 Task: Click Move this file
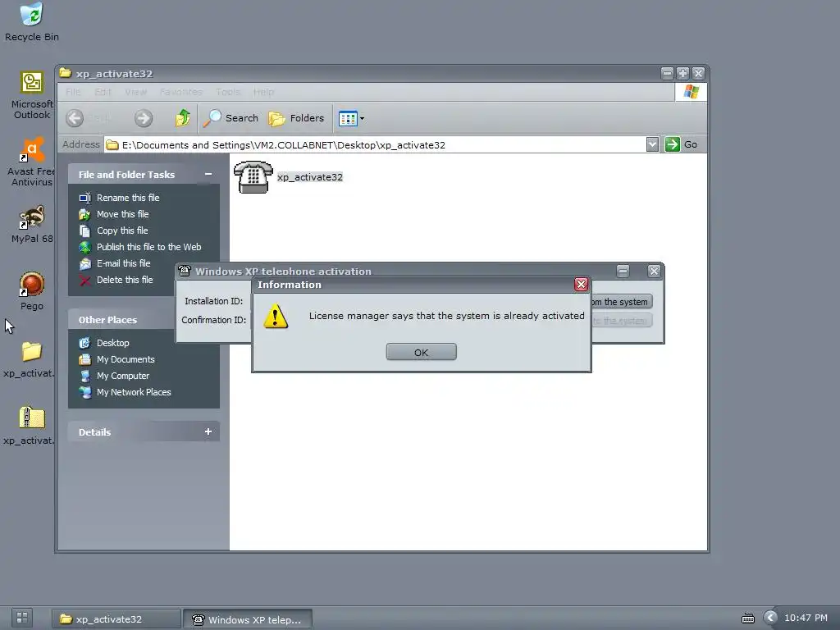click(123, 214)
